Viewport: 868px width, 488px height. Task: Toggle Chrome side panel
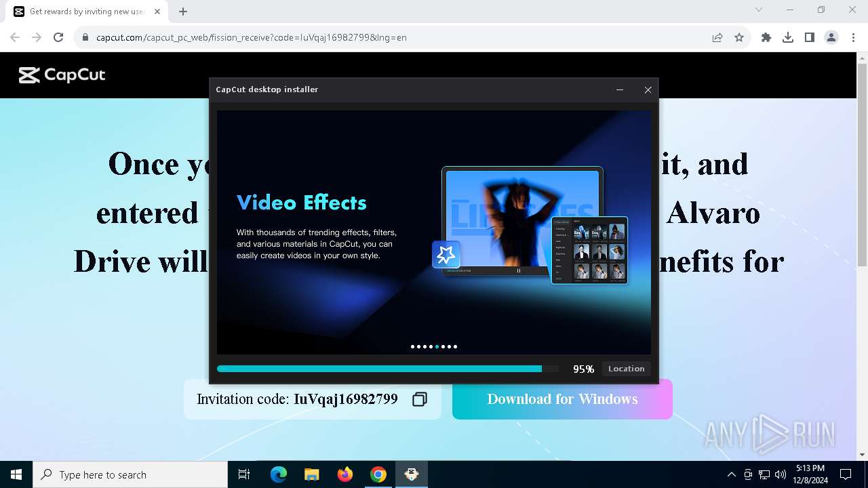click(810, 37)
